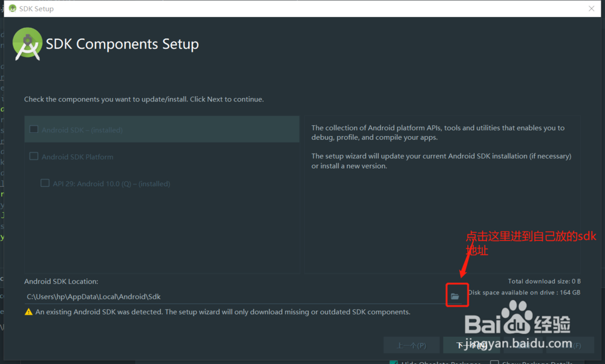Toggle the Android SDK Platform checkbox
The height and width of the screenshot is (364, 605).
pyautogui.click(x=34, y=156)
